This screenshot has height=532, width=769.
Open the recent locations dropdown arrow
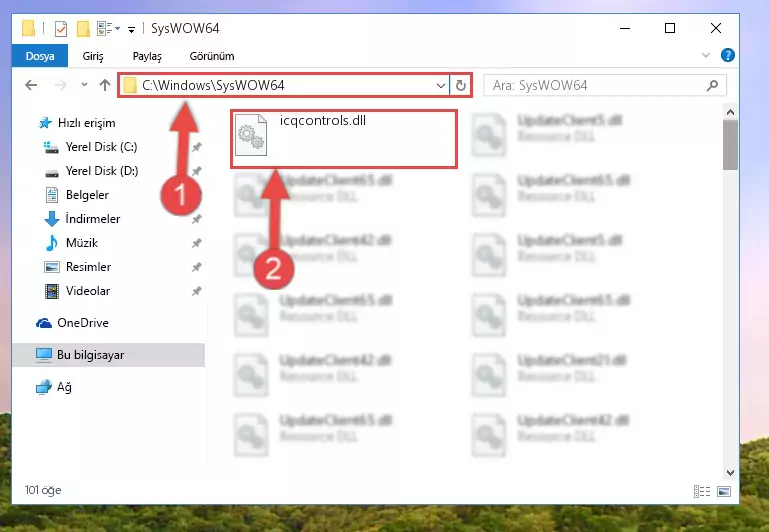click(84, 85)
